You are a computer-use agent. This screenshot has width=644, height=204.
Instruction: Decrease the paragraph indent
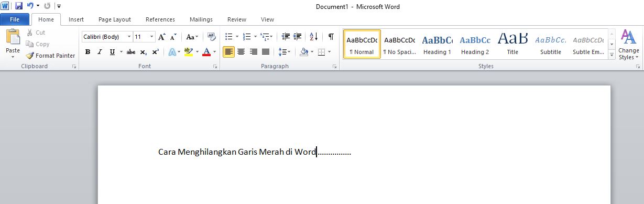point(286,37)
